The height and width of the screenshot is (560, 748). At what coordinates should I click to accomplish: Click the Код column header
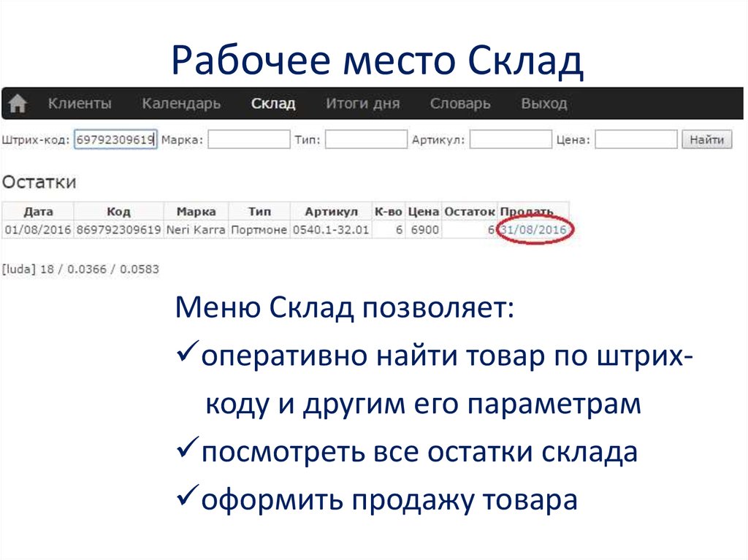(x=116, y=212)
